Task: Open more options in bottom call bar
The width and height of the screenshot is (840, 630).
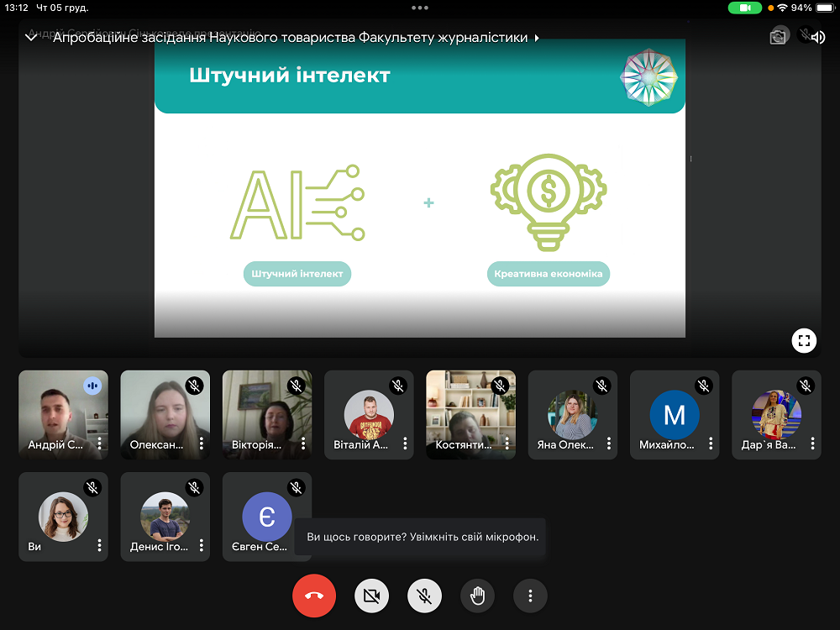Action: tap(530, 596)
